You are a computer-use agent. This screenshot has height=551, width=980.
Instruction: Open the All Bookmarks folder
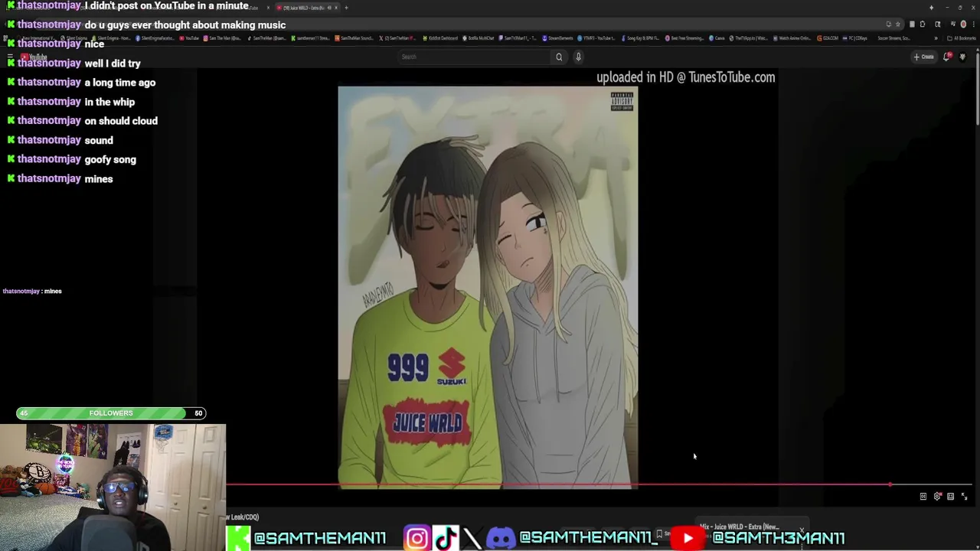point(962,38)
